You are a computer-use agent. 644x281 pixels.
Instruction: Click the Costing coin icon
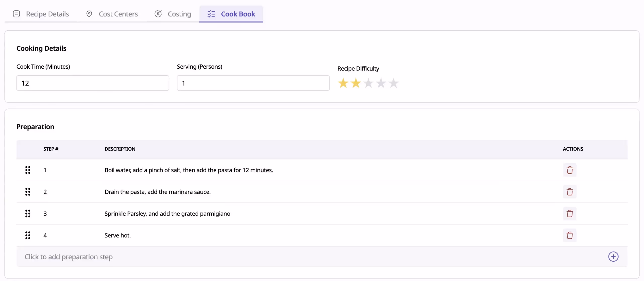(158, 14)
